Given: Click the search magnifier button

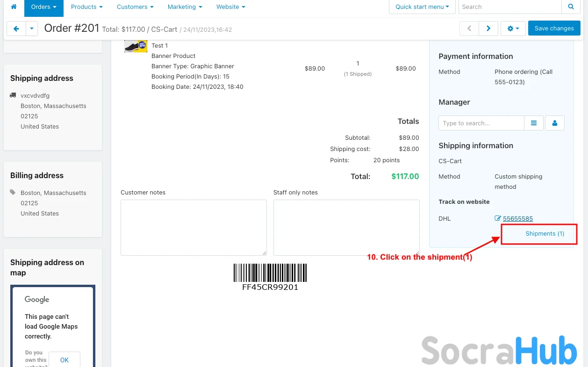Looking at the screenshot, I should tap(571, 7).
